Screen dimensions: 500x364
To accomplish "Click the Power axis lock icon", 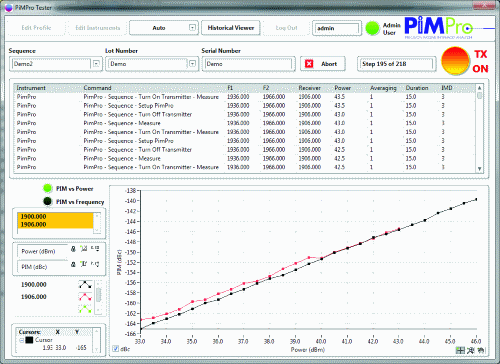I will coord(73,249).
